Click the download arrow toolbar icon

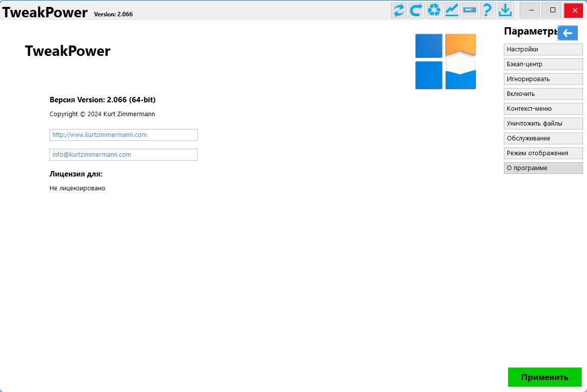pyautogui.click(x=505, y=10)
